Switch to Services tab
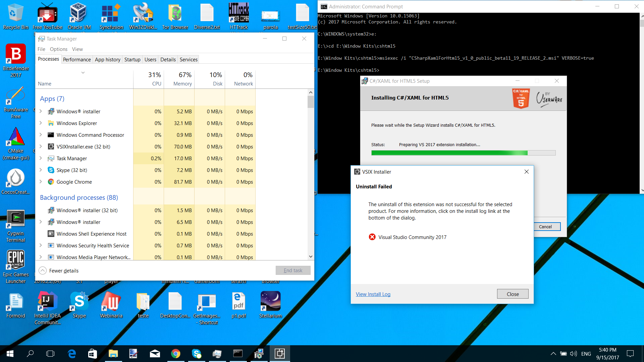 pos(189,59)
